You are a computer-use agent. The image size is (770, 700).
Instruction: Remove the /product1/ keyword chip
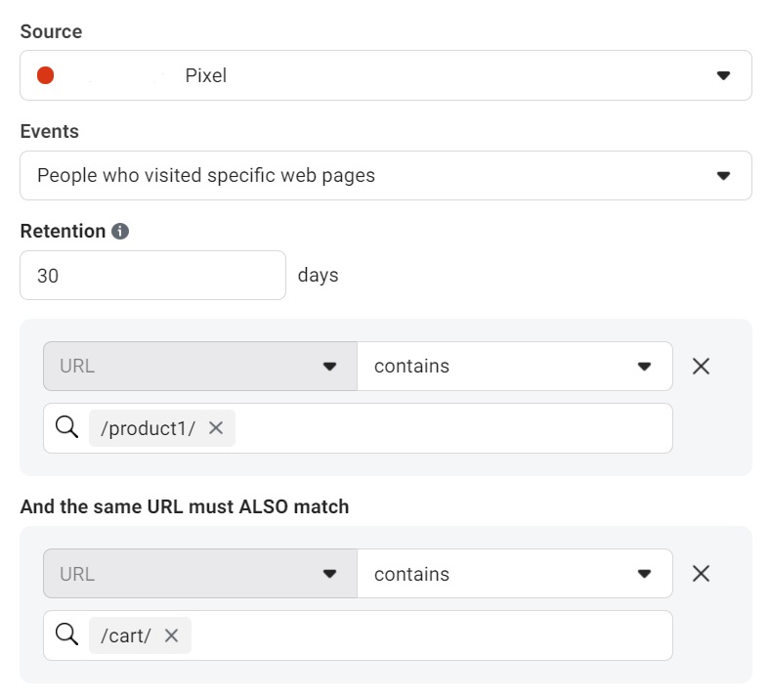click(216, 427)
